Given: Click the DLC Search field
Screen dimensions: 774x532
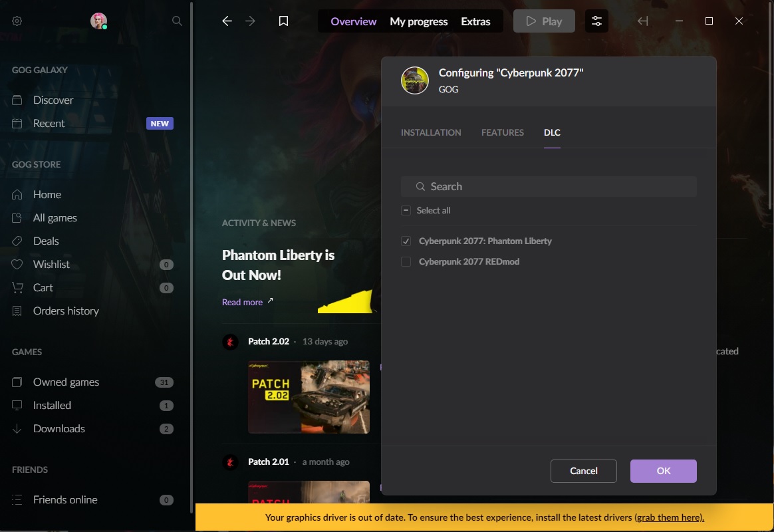Looking at the screenshot, I should coord(549,187).
